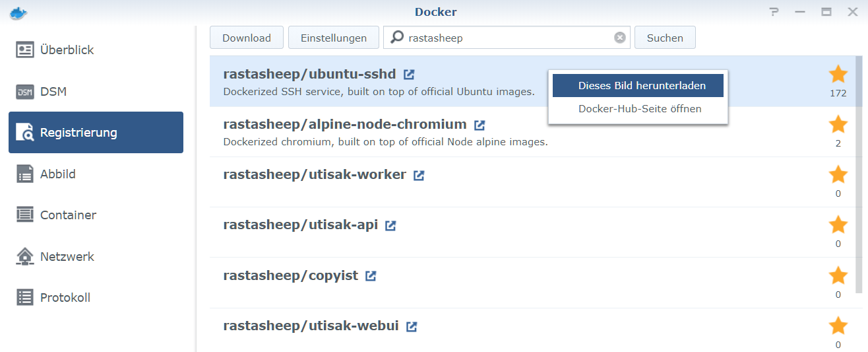Click the magnifier icon in search field

click(x=396, y=38)
